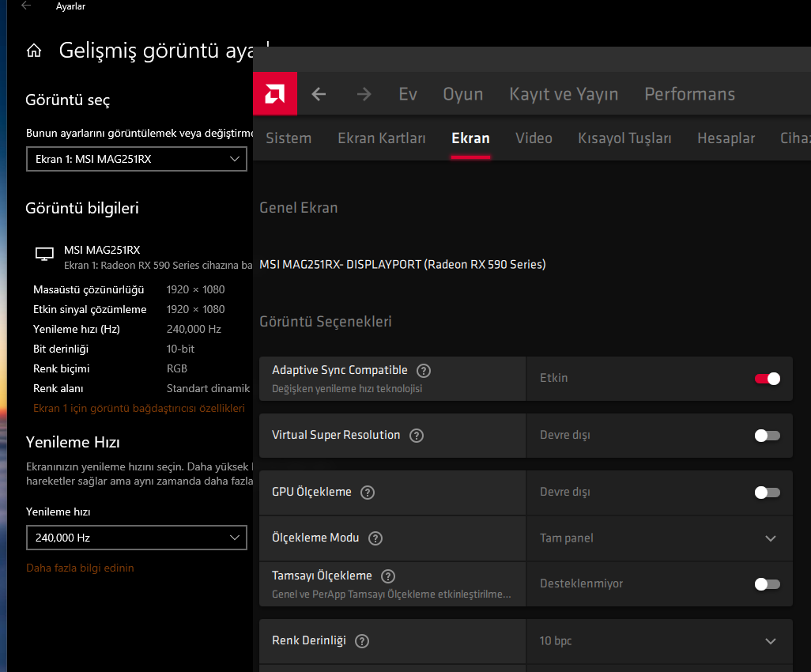The width and height of the screenshot is (811, 672).
Task: Click the AMD logo icon
Action: [274, 94]
